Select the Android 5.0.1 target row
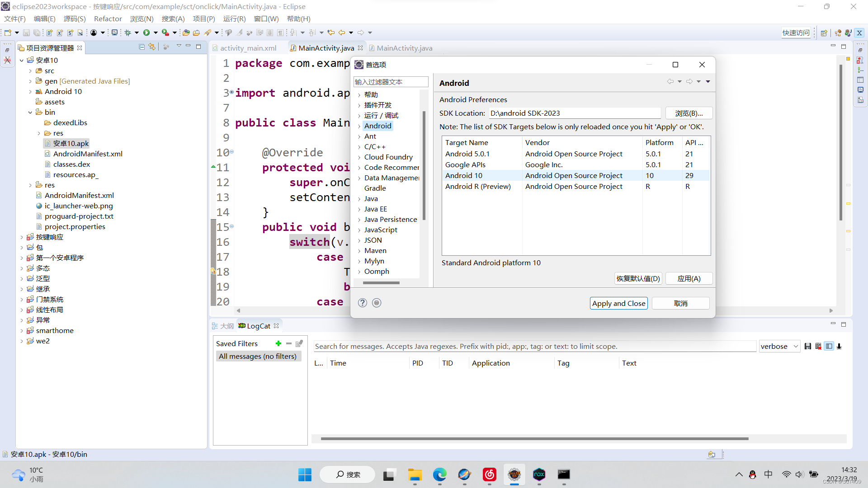Screen dimensions: 868x488 point(576,154)
